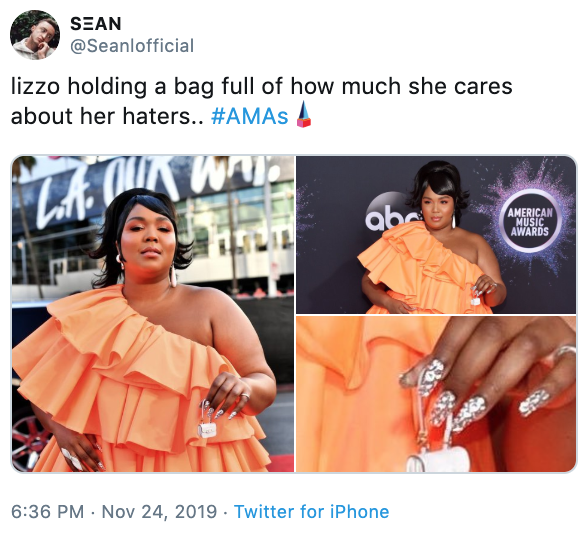Open the Twitter for iPhone source link
586x534 pixels.
(x=311, y=512)
